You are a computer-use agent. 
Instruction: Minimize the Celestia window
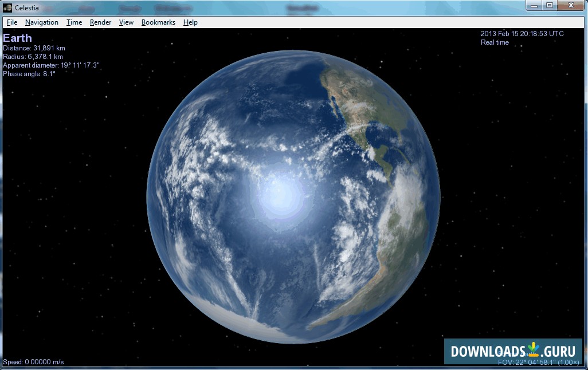tap(534, 6)
